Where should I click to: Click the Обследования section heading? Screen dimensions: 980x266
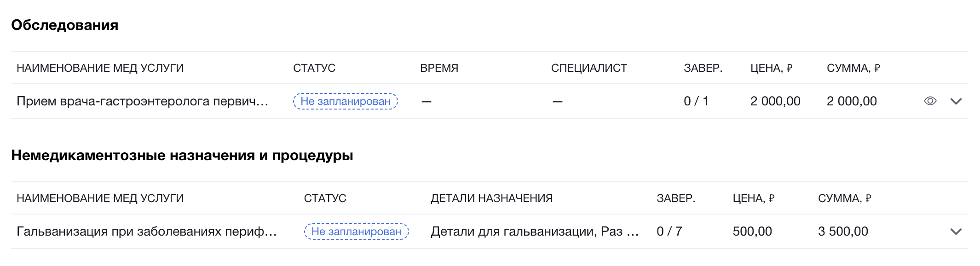pos(65,25)
